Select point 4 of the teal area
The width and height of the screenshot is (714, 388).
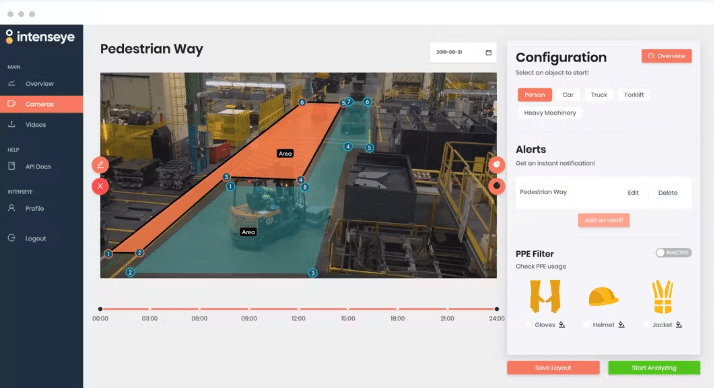(348, 147)
